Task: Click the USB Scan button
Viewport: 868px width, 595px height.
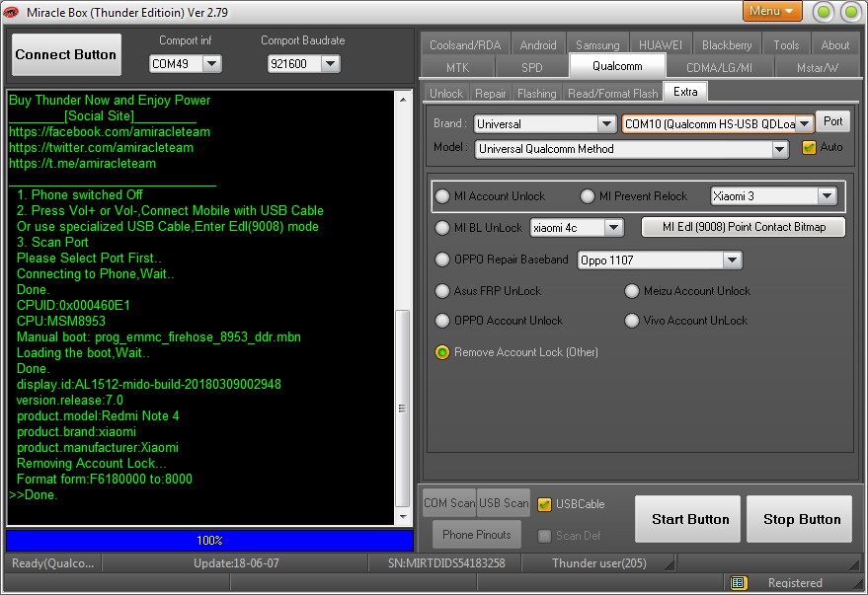Action: [x=504, y=502]
